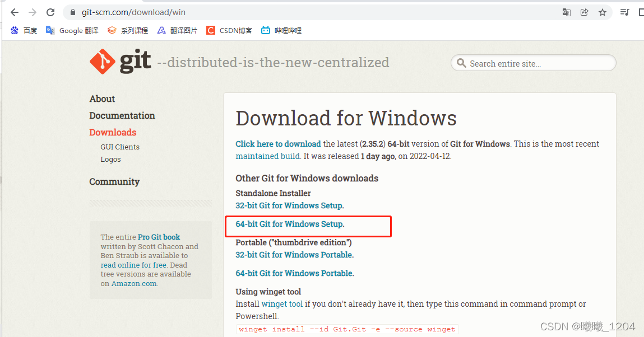The image size is (644, 337).
Task: Click the 'Using winget tool' heading
Action: [268, 292]
